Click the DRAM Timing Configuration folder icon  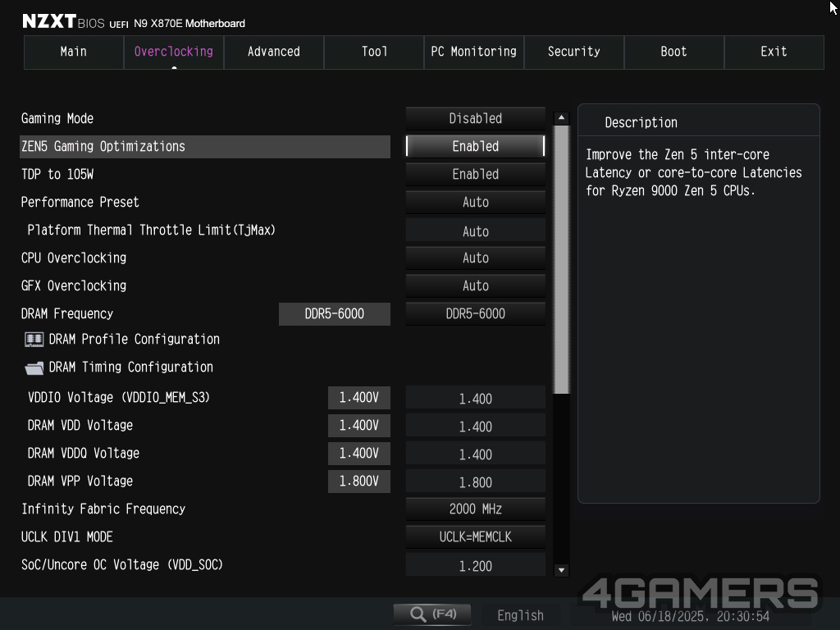(x=34, y=367)
